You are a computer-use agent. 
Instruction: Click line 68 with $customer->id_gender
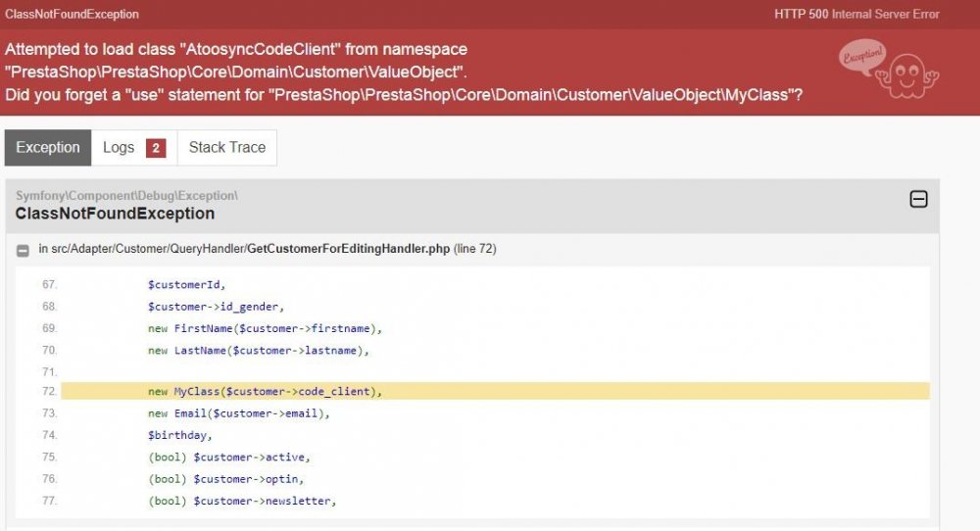coord(216,307)
